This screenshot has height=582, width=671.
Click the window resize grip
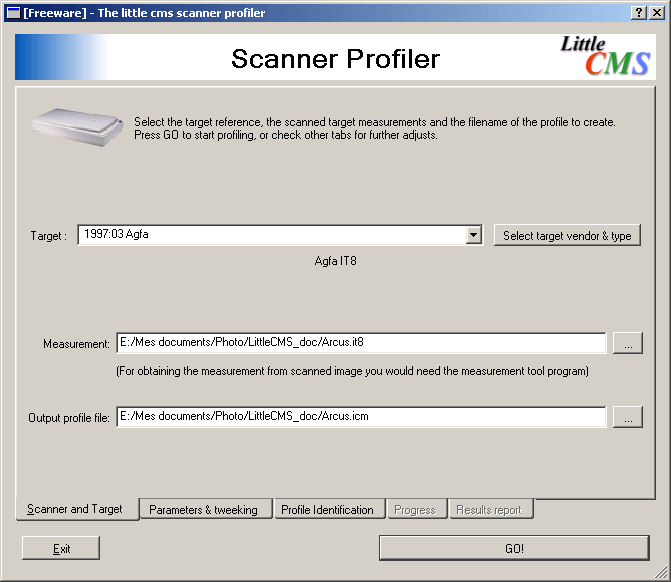coord(662,573)
